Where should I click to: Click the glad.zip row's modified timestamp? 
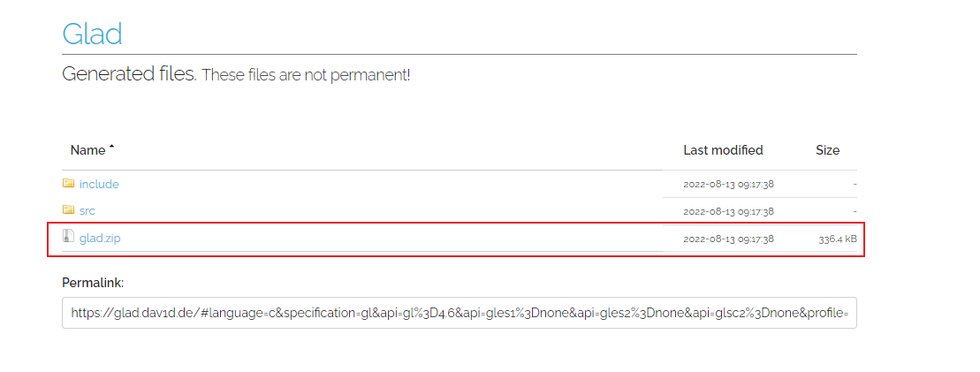pyautogui.click(x=728, y=239)
